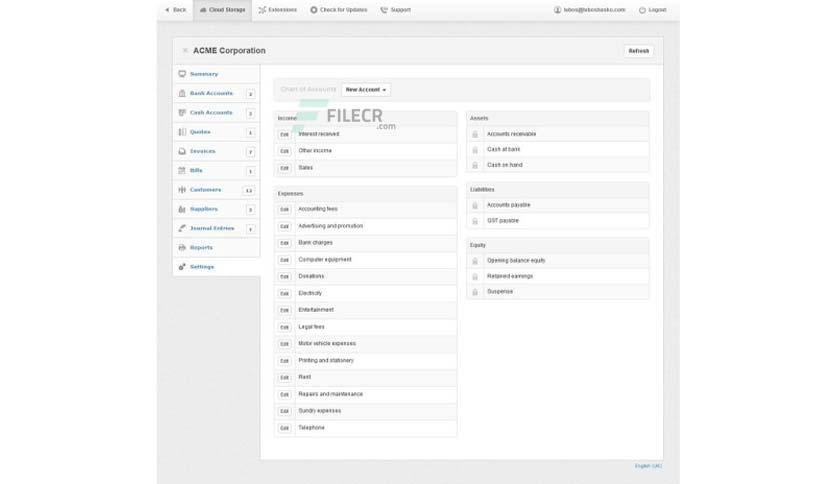Close the ACME Corporation business with X
This screenshot has width=836, height=484.
tap(185, 51)
